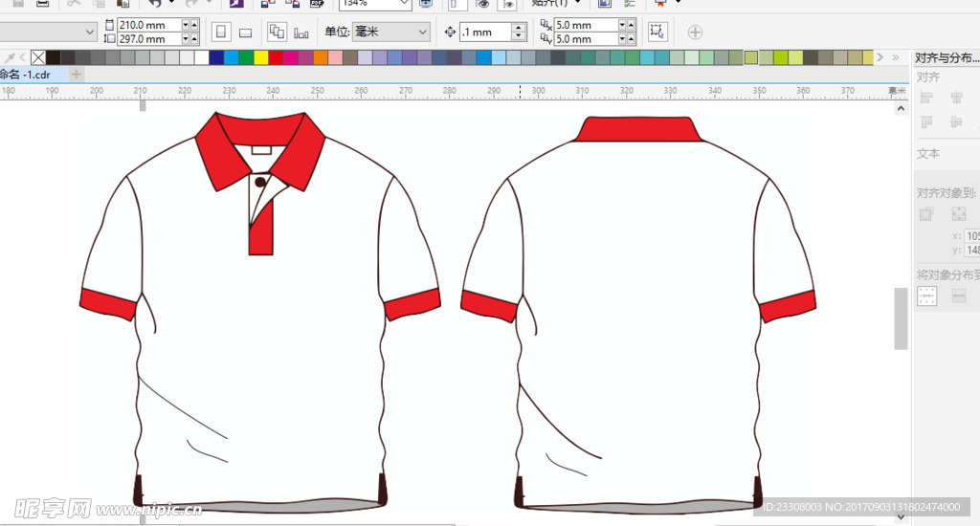This screenshot has width=980, height=526.
Task: Click the align top edges icon
Action: [926, 121]
